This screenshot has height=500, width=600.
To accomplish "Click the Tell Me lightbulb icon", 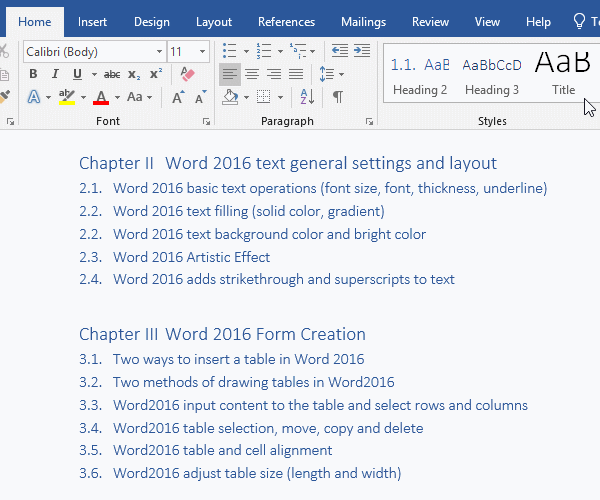I will point(579,21).
